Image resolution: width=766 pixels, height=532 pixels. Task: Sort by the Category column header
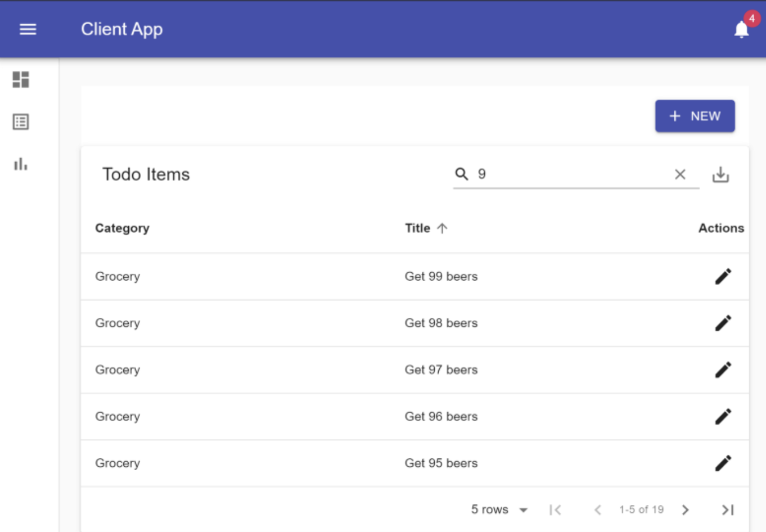[122, 228]
